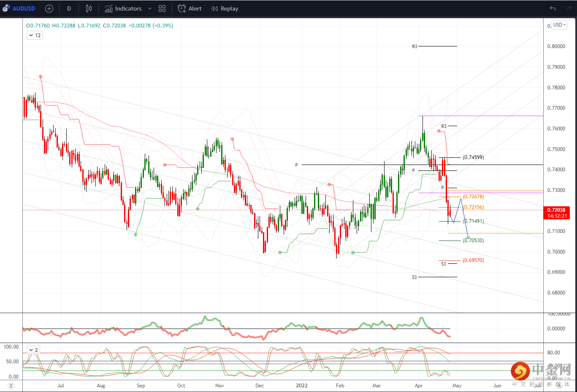Click the Z timezone button

[x=11, y=386]
